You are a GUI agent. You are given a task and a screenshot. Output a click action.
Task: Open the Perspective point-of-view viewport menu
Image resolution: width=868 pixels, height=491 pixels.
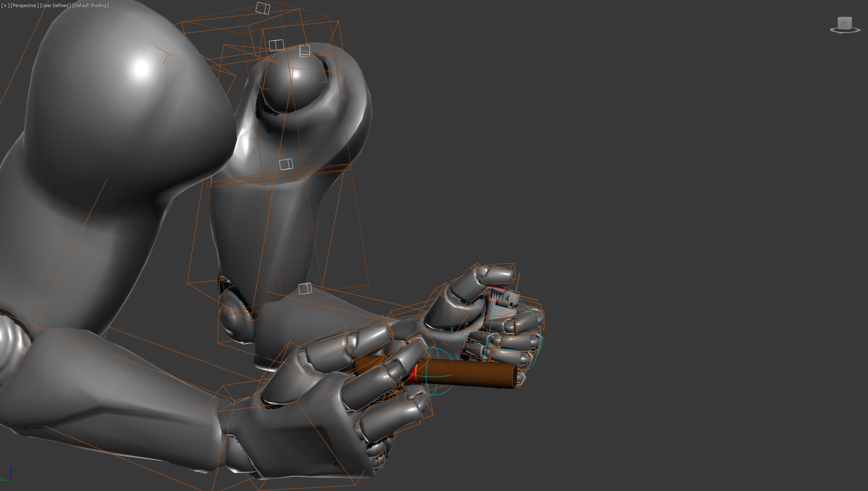(24, 5)
